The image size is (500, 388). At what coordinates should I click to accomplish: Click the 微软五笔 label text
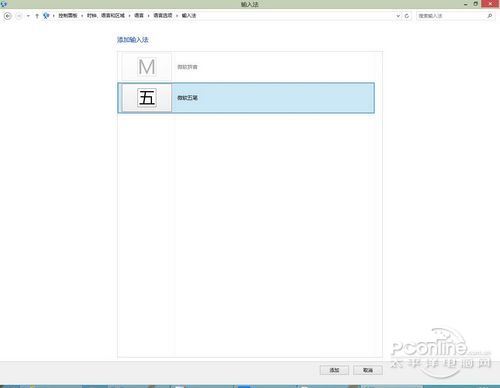187,98
